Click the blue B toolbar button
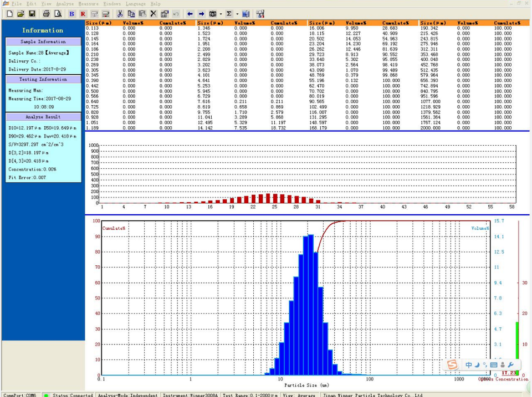This screenshot has width=532, height=397. click(x=72, y=13)
